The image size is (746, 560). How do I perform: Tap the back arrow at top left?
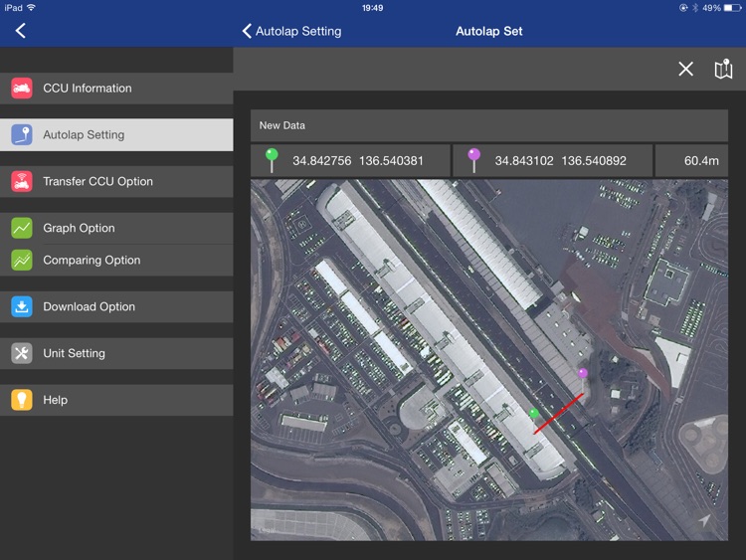pos(21,31)
